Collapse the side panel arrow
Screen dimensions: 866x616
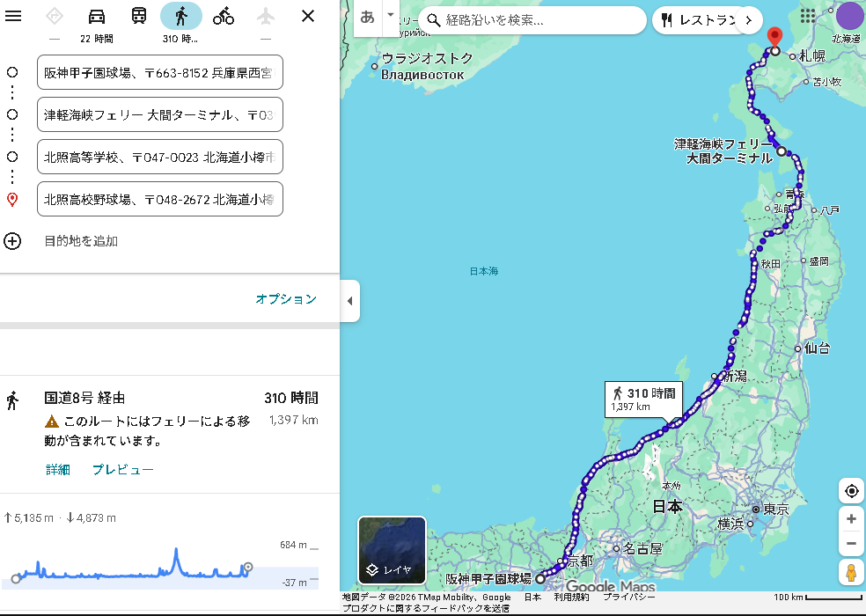[x=349, y=301]
